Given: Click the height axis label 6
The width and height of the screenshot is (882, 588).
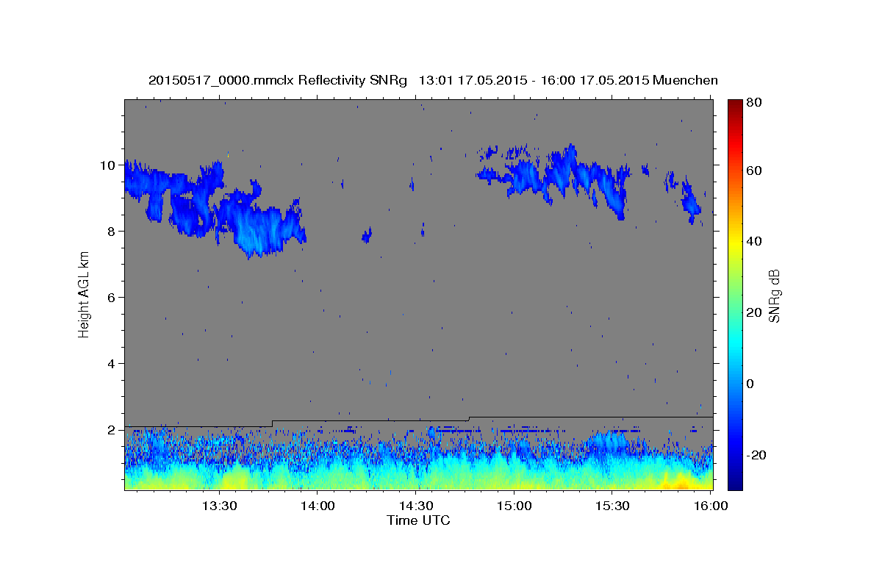Looking at the screenshot, I should (112, 298).
